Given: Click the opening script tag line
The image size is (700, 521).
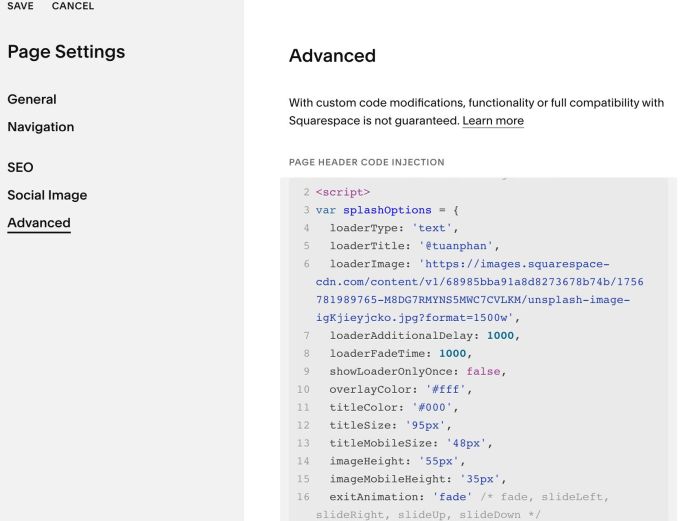Looking at the screenshot, I should (x=343, y=192).
